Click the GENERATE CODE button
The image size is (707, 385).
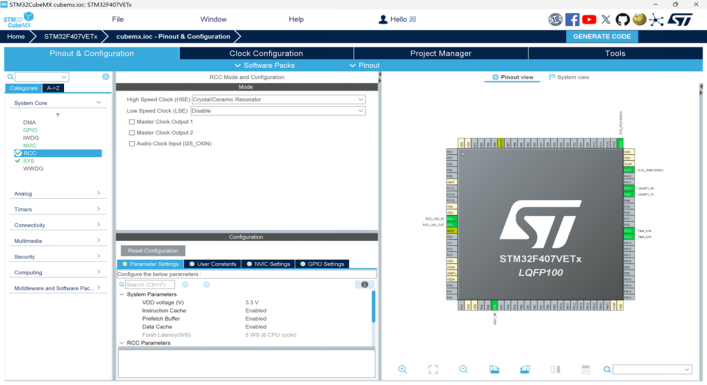click(601, 37)
